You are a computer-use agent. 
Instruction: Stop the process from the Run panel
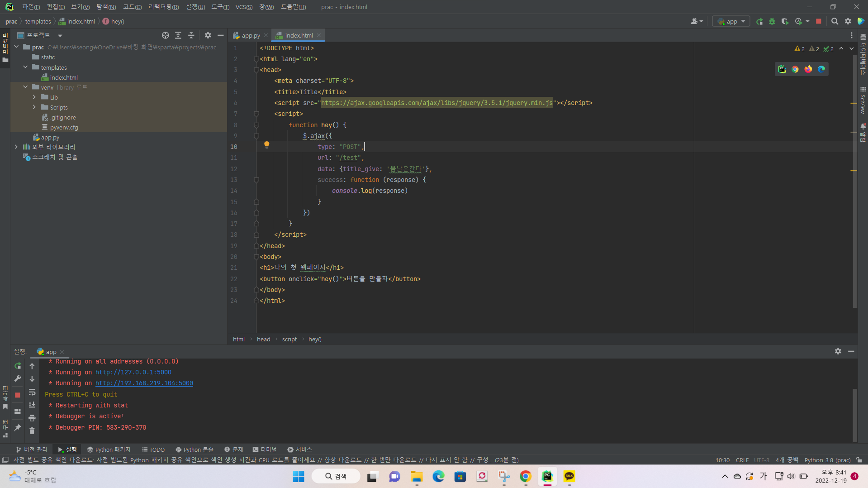click(18, 395)
